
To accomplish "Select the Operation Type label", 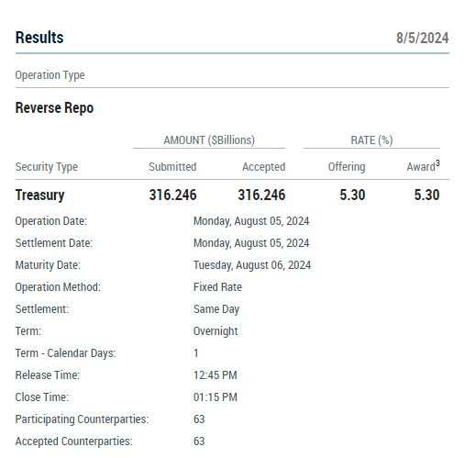I will pos(50,75).
